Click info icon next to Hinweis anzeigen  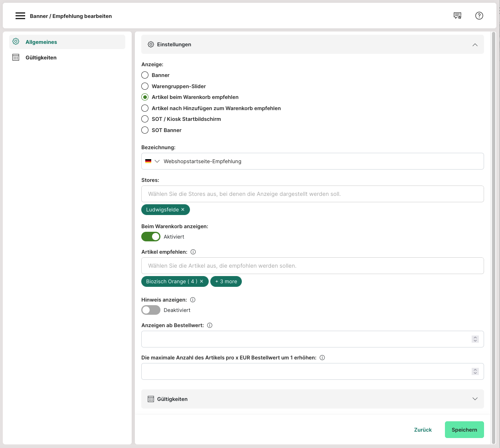pos(193,300)
